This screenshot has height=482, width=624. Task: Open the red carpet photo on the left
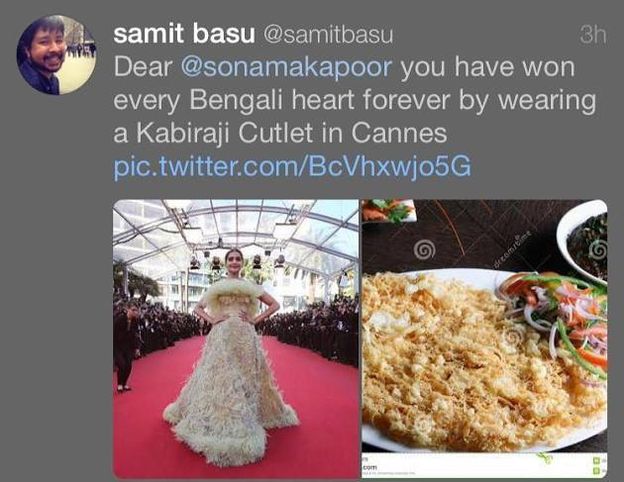tap(236, 339)
